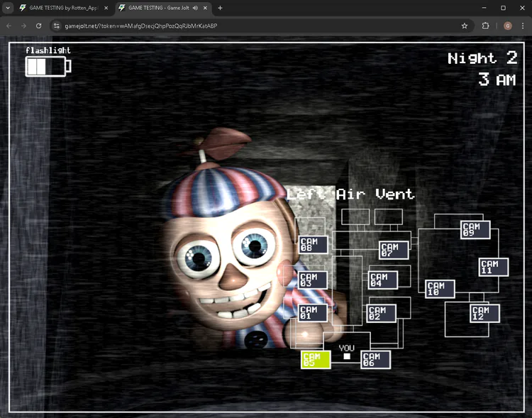The image size is (532, 418).
Task: Open CAM 04 camera view
Action: point(383,280)
